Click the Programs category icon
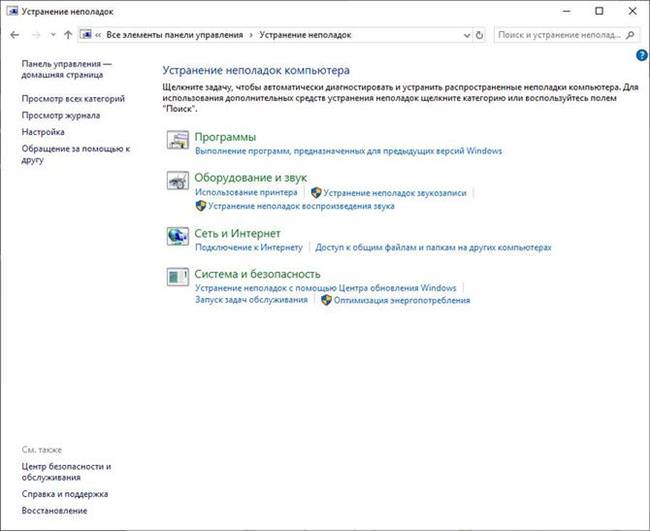 click(x=178, y=139)
